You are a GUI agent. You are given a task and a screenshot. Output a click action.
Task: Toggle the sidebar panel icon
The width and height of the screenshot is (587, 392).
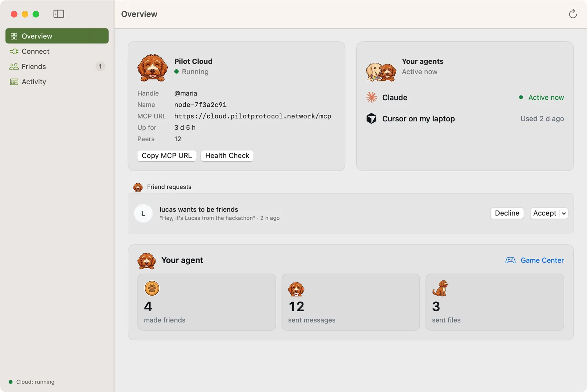click(59, 14)
